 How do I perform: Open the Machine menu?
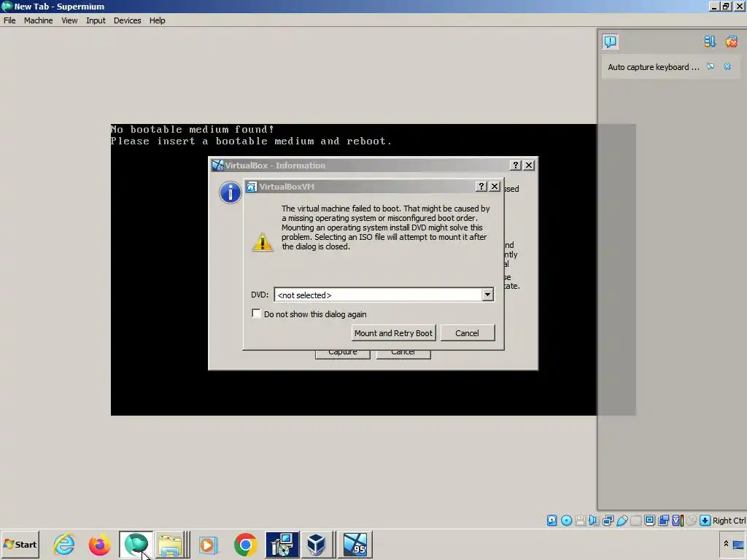(x=38, y=20)
